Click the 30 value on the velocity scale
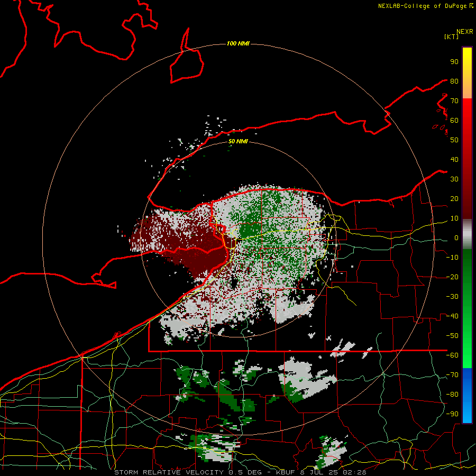This screenshot has height=476, width=476. [454, 179]
